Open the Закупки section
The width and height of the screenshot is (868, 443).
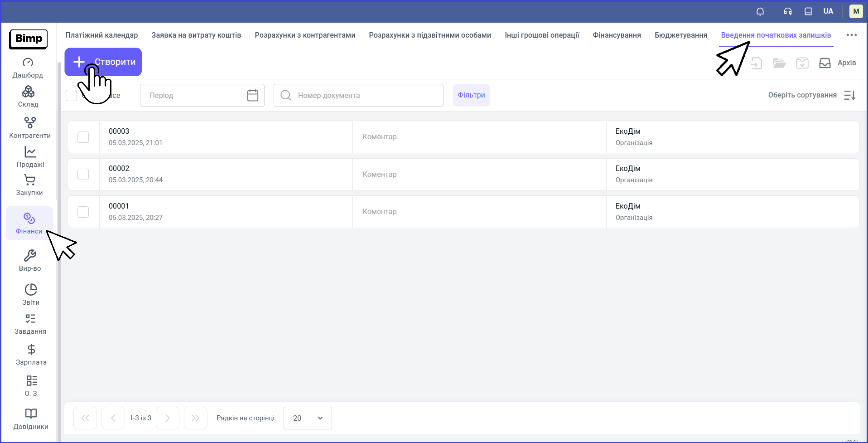pos(29,185)
